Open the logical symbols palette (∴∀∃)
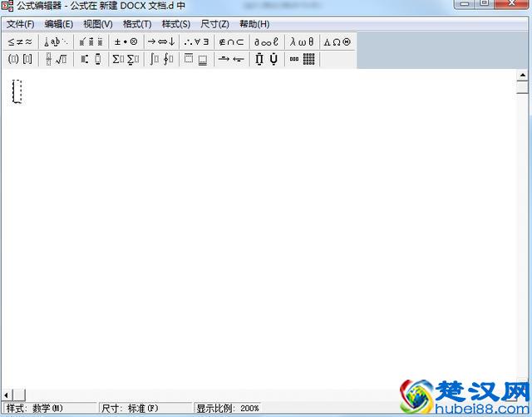Viewport: 532px width, 417px height. click(196, 42)
